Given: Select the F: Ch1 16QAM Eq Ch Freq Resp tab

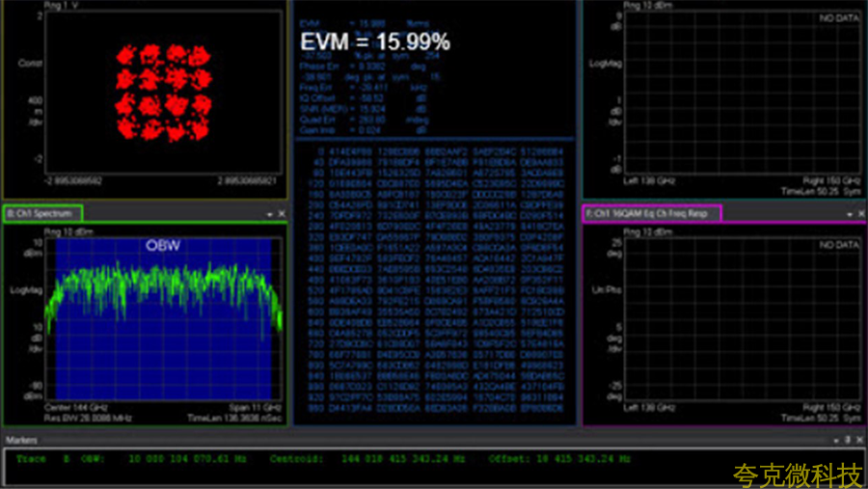Looking at the screenshot, I should (651, 213).
